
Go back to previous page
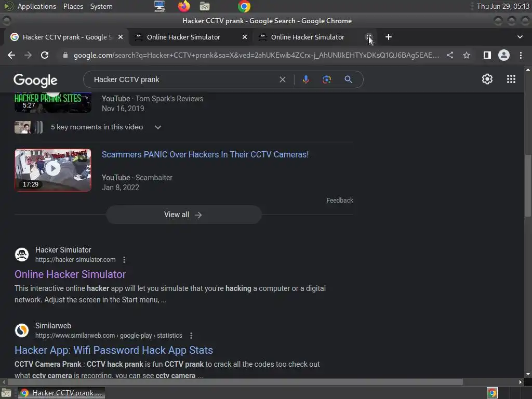click(x=11, y=55)
